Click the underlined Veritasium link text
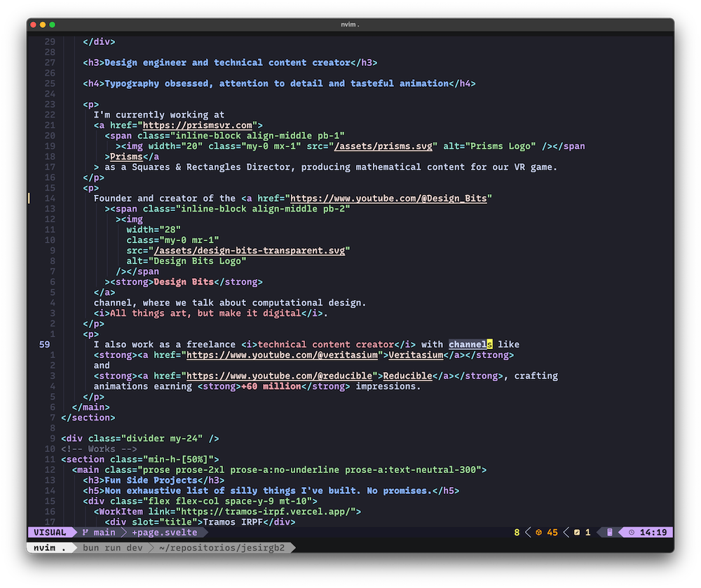This screenshot has height=588, width=701. tap(416, 355)
